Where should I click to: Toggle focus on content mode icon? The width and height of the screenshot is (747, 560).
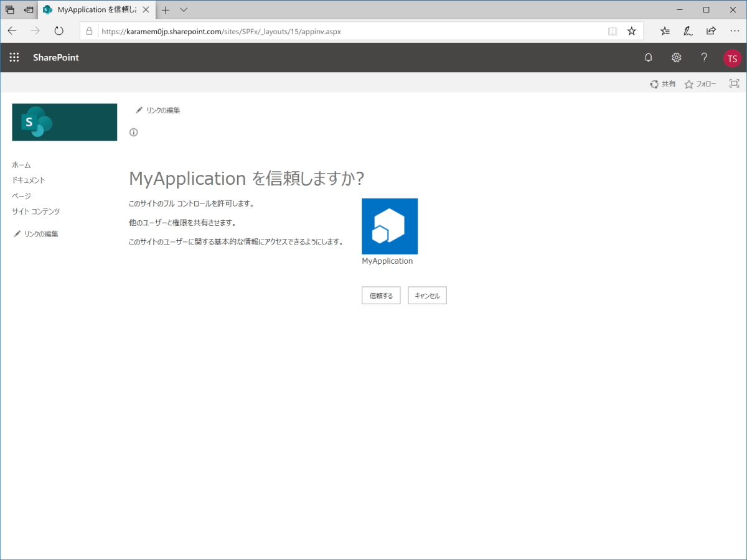[734, 83]
